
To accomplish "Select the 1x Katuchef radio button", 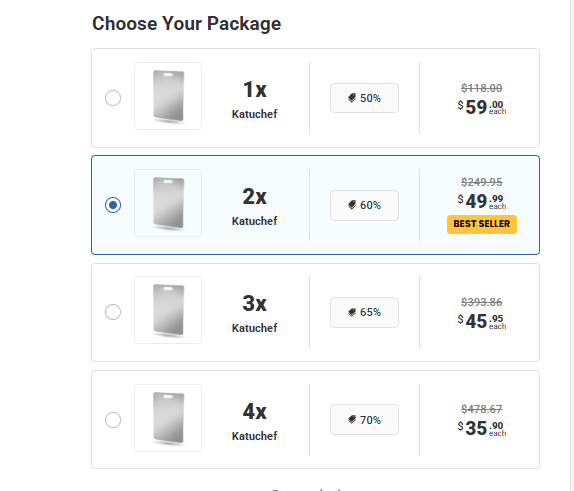I will click(x=113, y=98).
